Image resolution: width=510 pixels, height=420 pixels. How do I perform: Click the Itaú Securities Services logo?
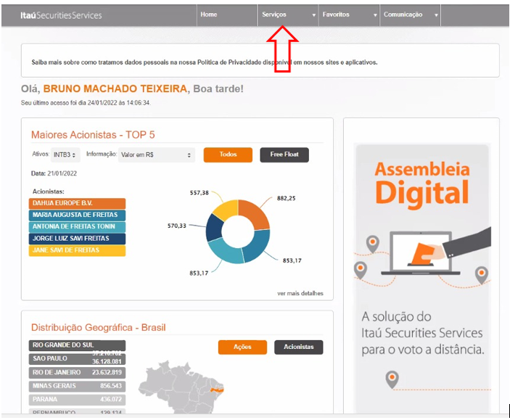tap(61, 15)
